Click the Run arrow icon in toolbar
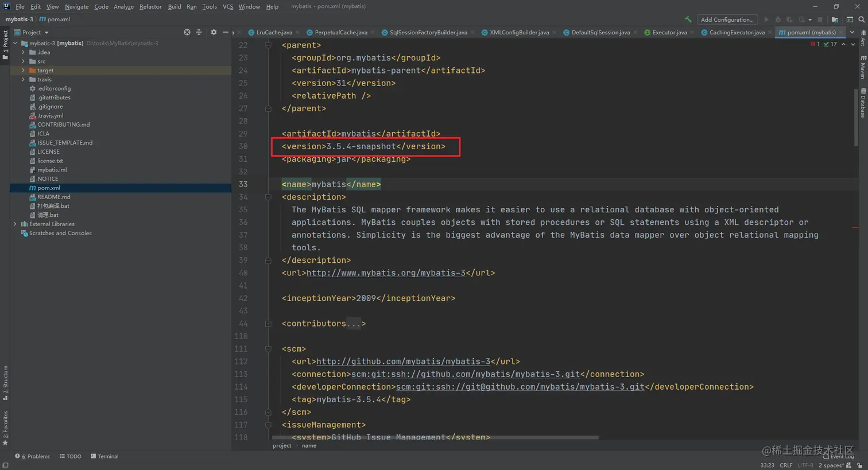 click(x=766, y=20)
